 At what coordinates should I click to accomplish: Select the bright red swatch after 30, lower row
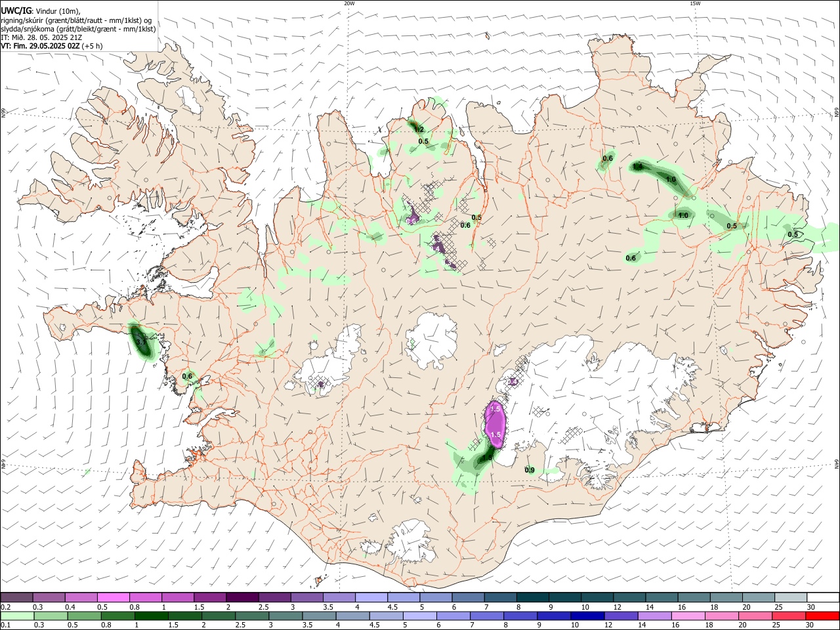[821, 616]
